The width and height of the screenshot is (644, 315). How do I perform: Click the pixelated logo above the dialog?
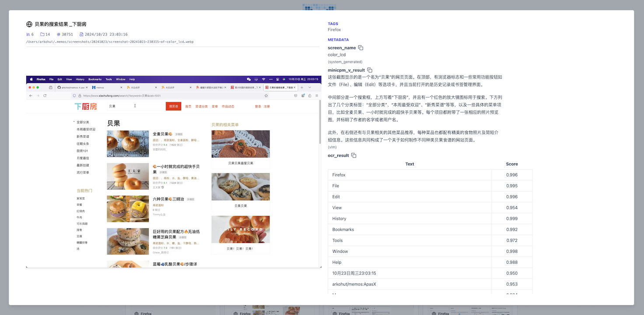point(314,7)
